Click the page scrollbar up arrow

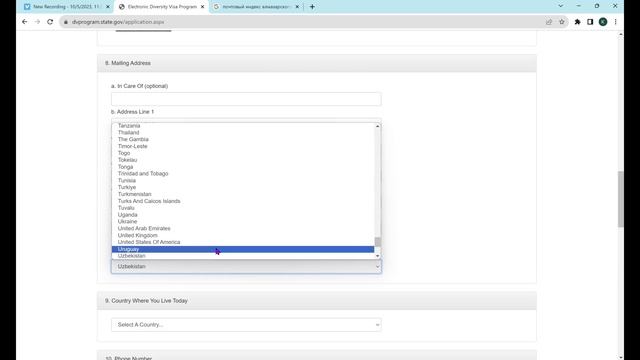(621, 34)
